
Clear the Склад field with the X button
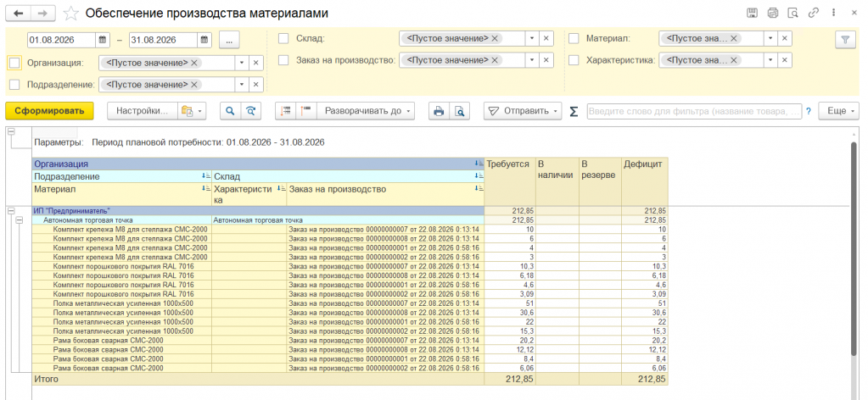pyautogui.click(x=546, y=39)
